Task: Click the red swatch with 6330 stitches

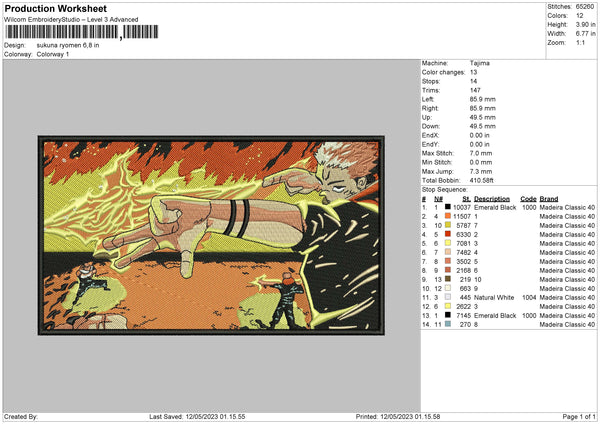Action: pyautogui.click(x=447, y=234)
